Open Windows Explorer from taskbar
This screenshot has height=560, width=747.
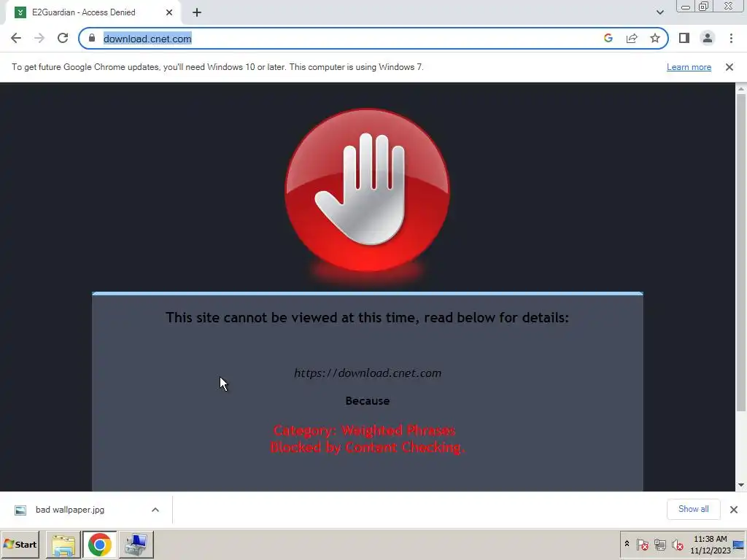click(x=63, y=545)
